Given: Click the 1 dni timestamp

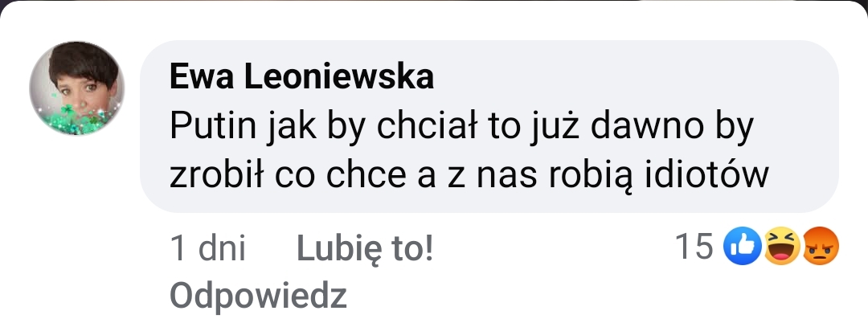Looking at the screenshot, I should click(x=208, y=247).
